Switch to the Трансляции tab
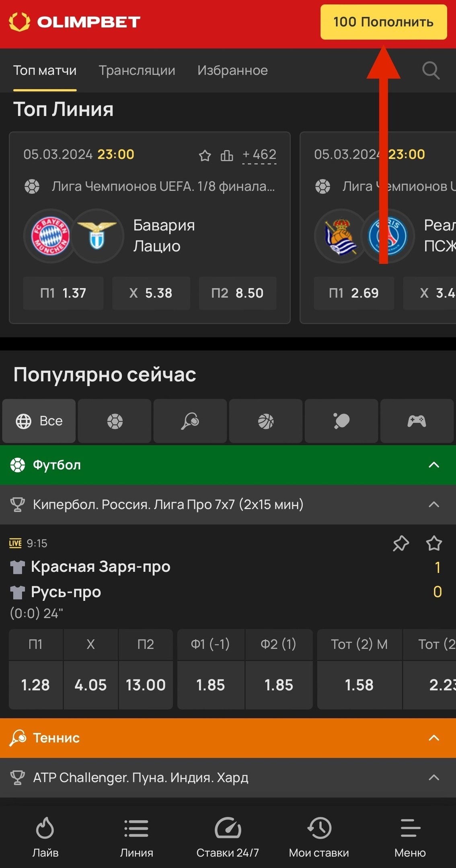456x868 pixels. [x=137, y=71]
